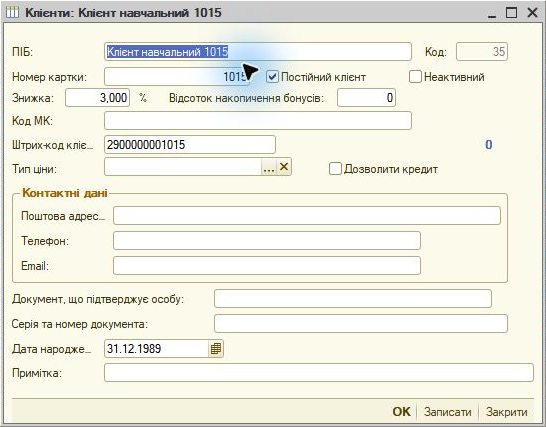This screenshot has width=546, height=427.
Task: Click the ПІБ label
Action: (22, 52)
